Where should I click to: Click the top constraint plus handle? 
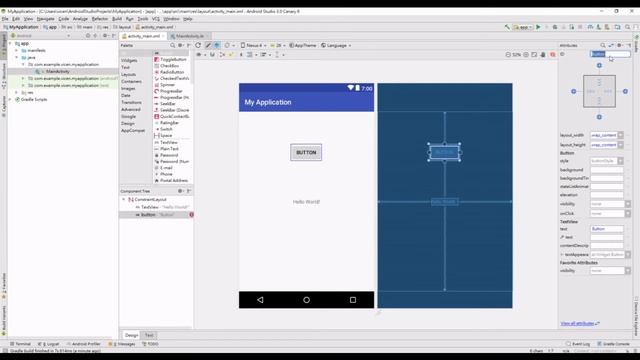click(x=599, y=65)
